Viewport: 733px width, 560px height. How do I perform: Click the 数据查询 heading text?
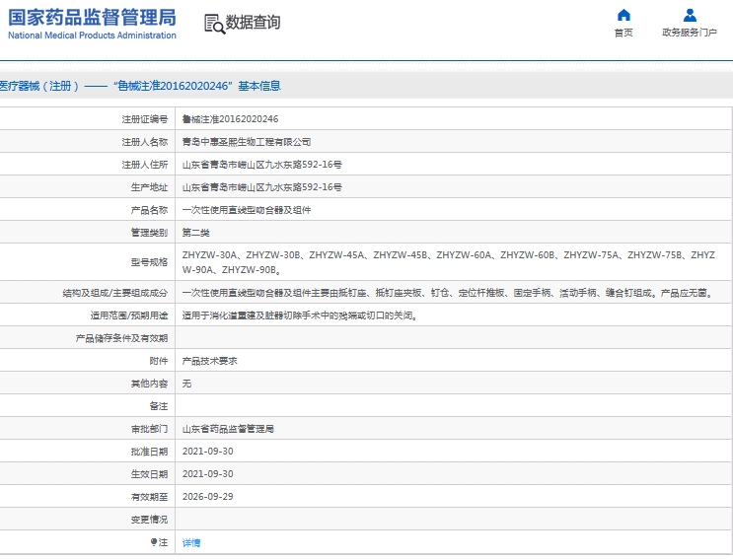253,22
